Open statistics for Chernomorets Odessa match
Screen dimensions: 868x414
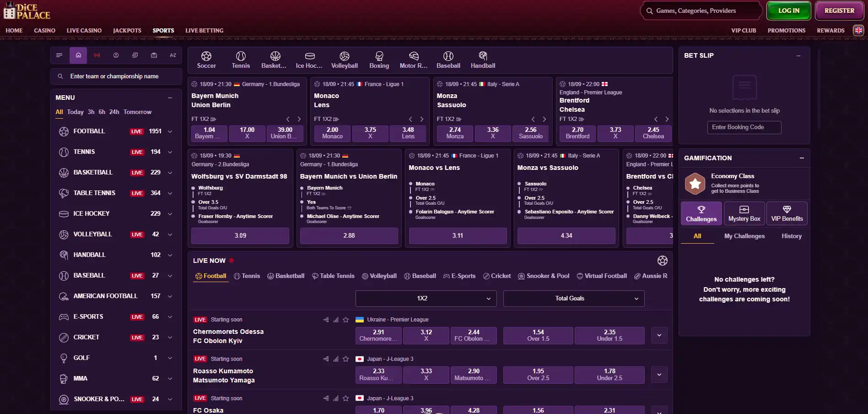pos(336,320)
